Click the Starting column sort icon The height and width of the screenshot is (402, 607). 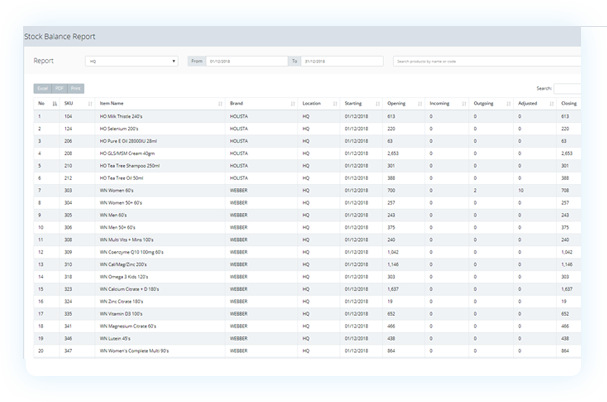(x=377, y=103)
